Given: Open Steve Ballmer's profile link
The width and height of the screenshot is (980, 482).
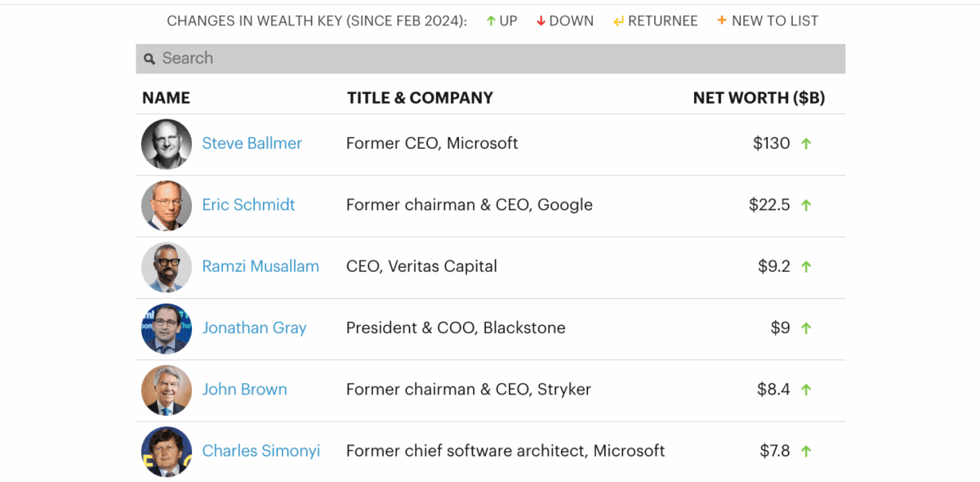Looking at the screenshot, I should 252,144.
